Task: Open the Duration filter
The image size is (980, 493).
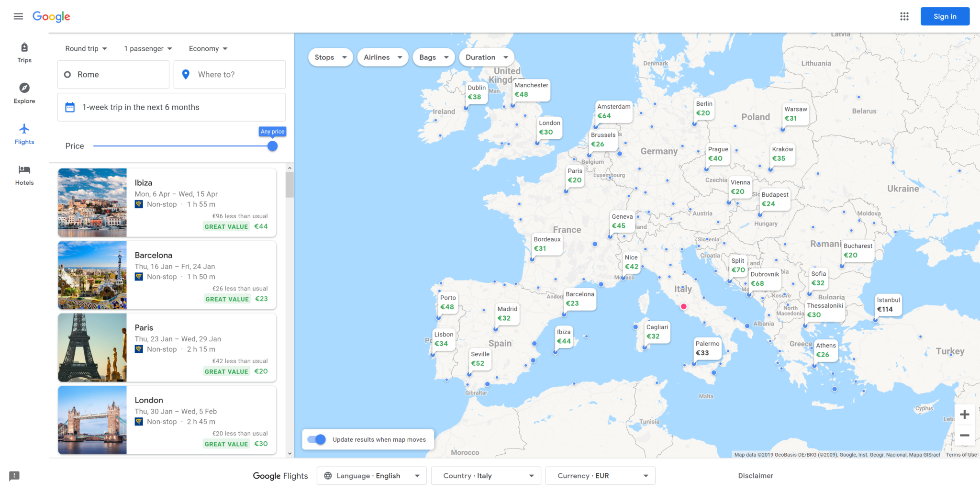Action: 487,57
